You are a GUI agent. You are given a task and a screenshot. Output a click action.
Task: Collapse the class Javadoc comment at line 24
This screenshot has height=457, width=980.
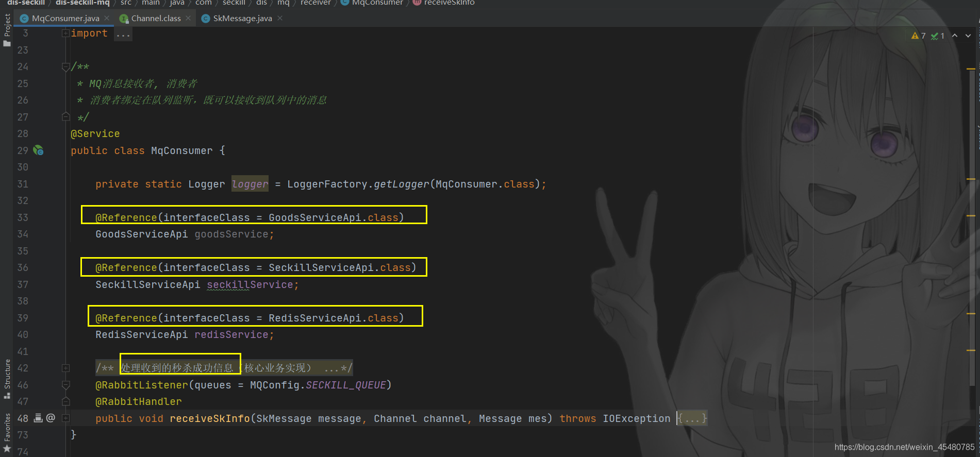(65, 67)
